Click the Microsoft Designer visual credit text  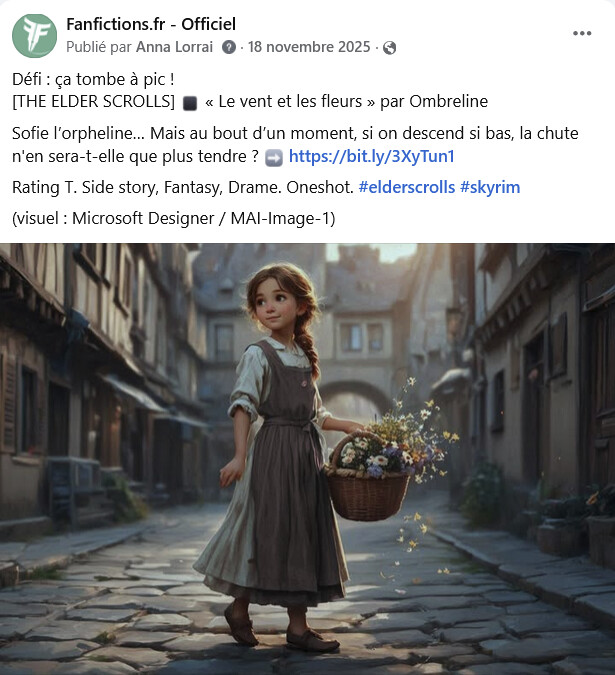coord(173,218)
